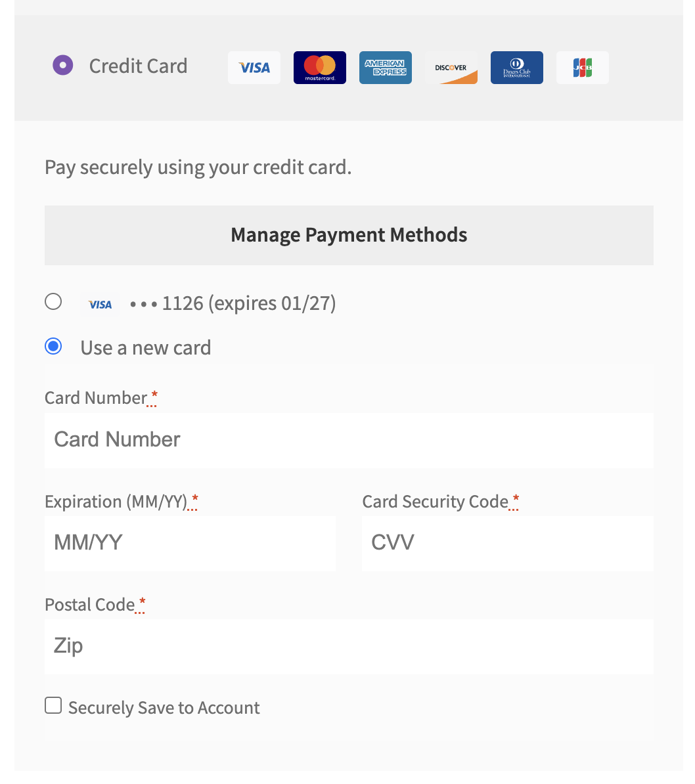Click the Visa card brand icon
Screen dimensions: 695x784
pyautogui.click(x=254, y=68)
